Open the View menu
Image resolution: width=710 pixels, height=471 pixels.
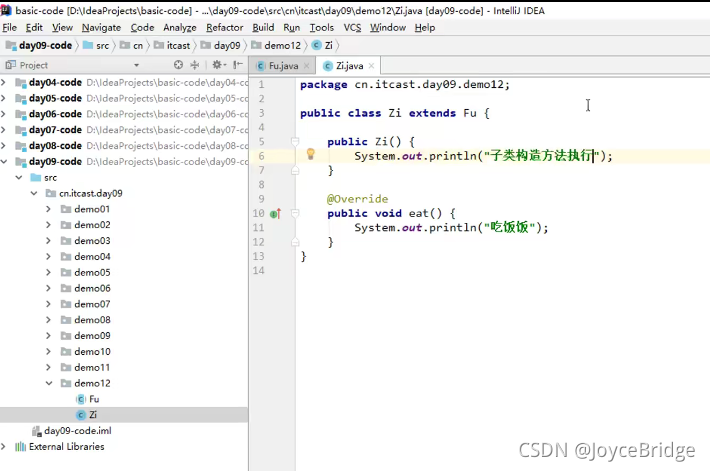click(x=62, y=28)
